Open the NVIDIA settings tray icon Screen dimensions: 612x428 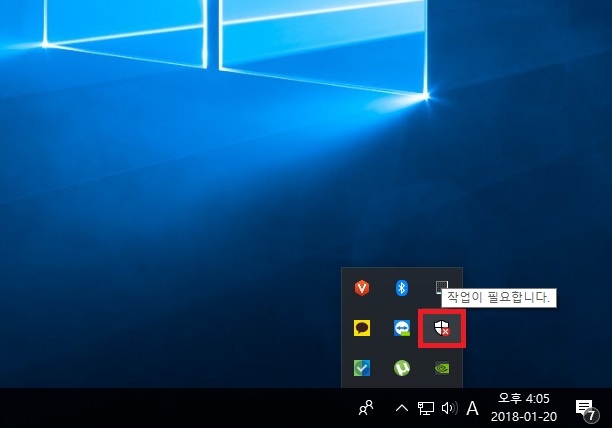pyautogui.click(x=442, y=368)
